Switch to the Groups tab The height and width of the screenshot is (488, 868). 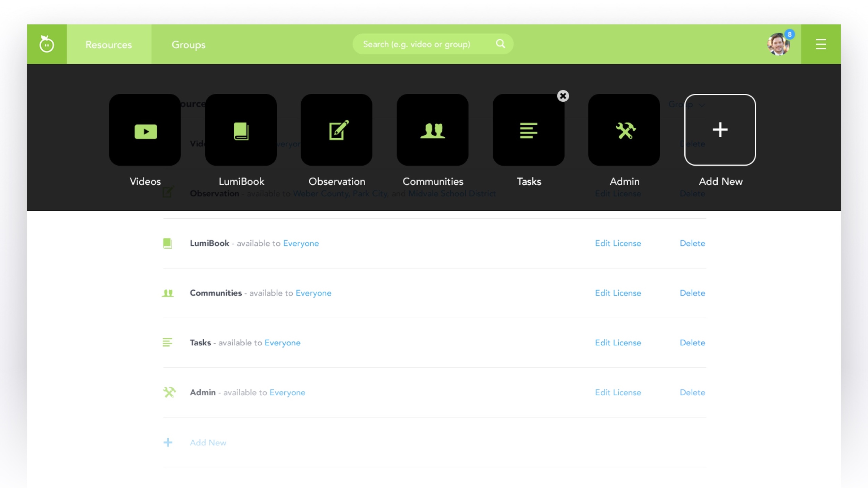(189, 44)
